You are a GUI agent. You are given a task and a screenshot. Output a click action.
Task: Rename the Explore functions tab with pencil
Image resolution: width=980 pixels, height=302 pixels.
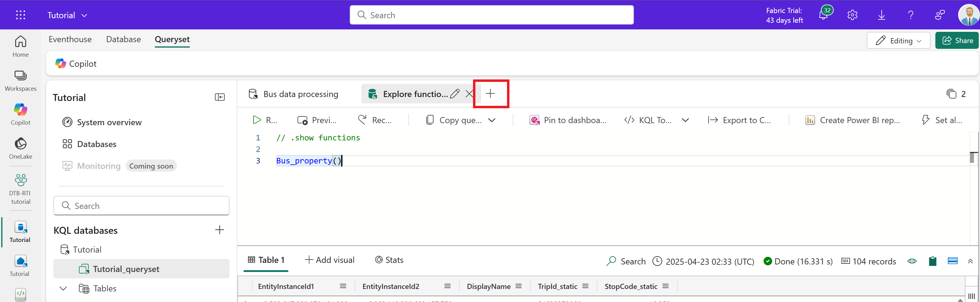(x=454, y=94)
